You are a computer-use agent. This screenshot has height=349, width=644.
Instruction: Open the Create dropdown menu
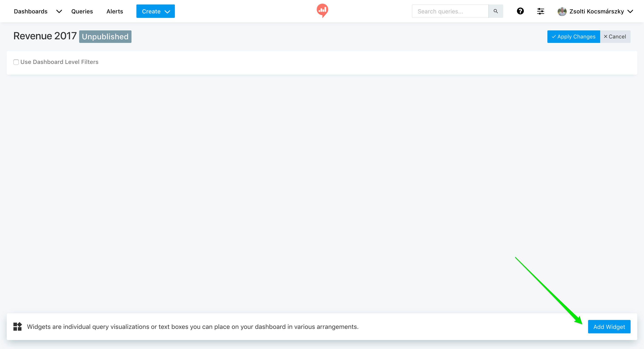tap(155, 11)
